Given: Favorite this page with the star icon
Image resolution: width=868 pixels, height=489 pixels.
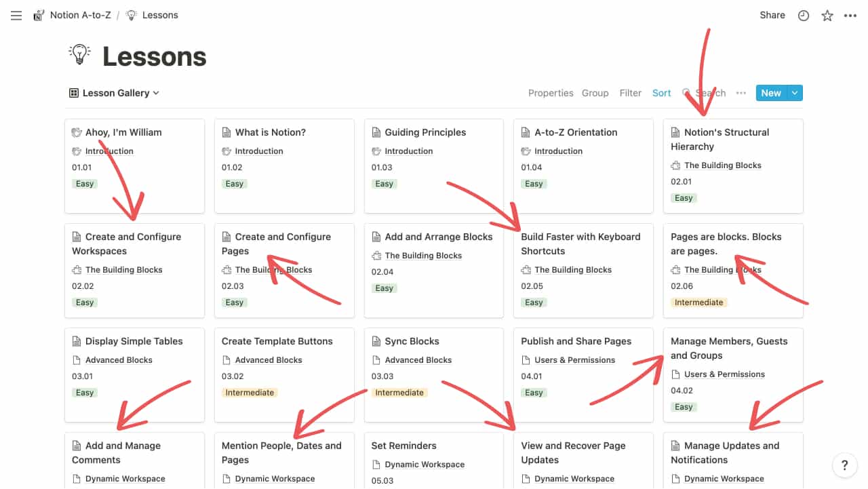Looking at the screenshot, I should 827,16.
